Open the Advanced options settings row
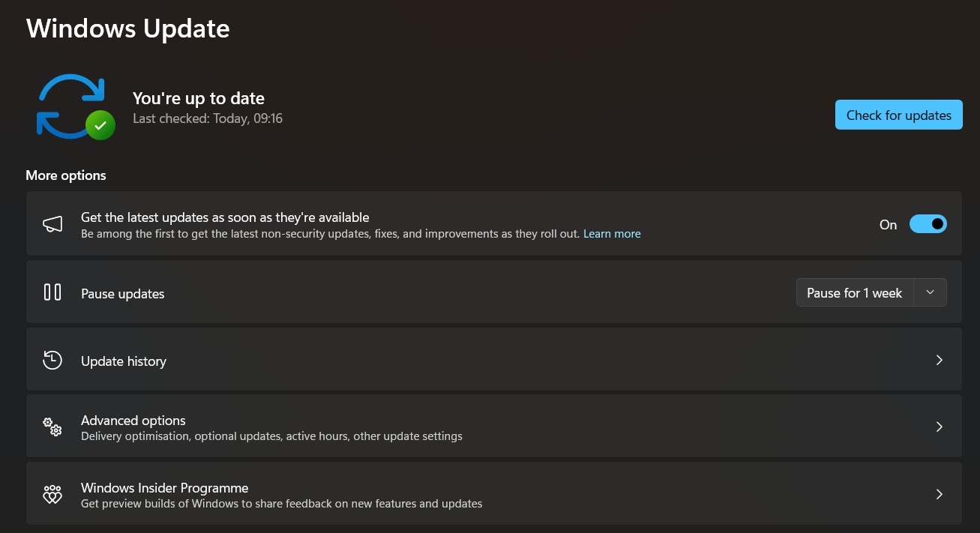This screenshot has width=980, height=533. pos(495,427)
